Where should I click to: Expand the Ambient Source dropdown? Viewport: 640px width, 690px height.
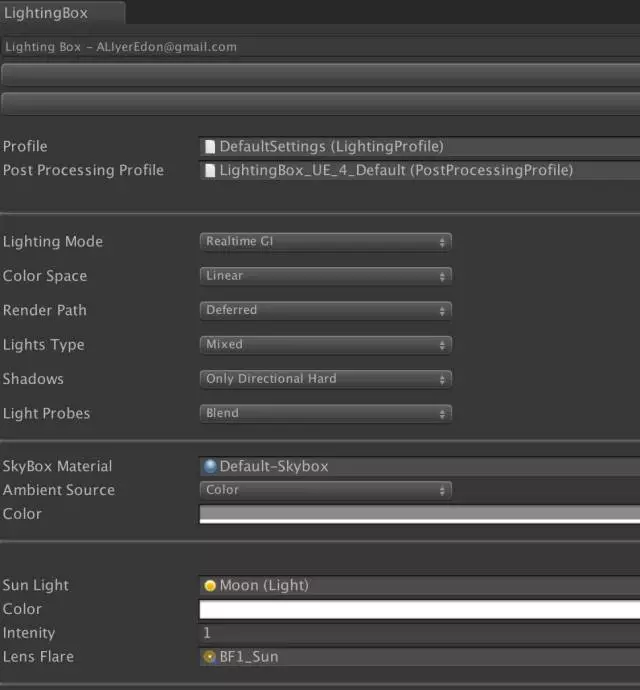[325, 490]
